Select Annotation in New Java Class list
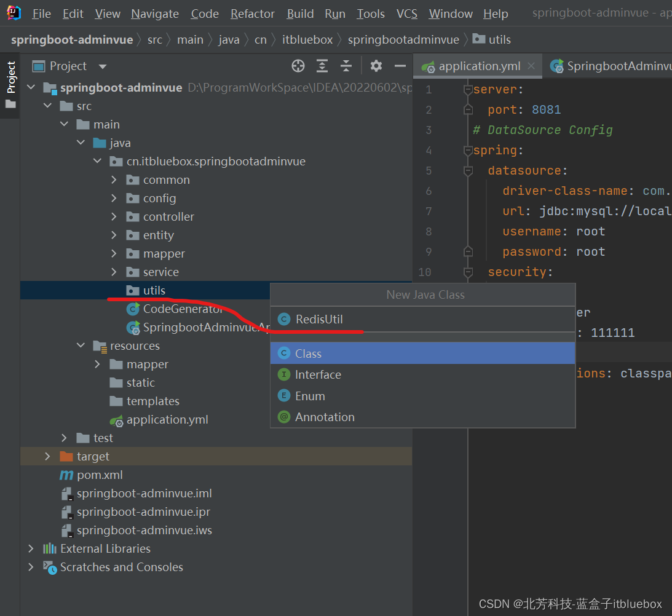This screenshot has width=672, height=616. pos(422,417)
